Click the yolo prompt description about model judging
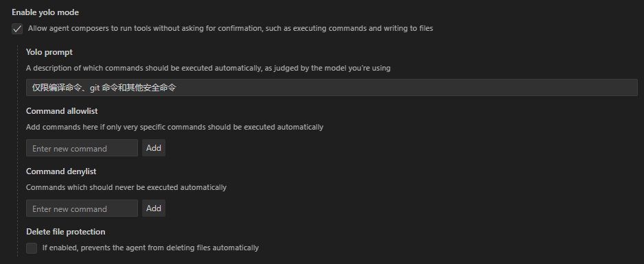This screenshot has width=644, height=264. pyautogui.click(x=208, y=68)
